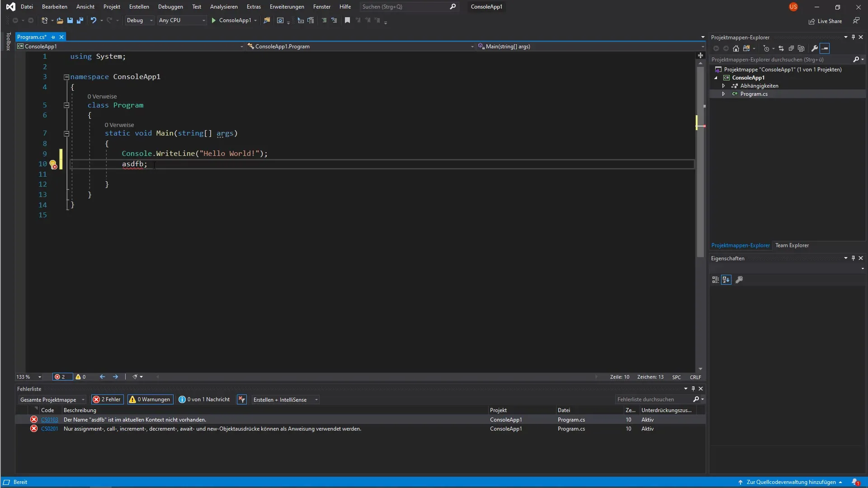The width and height of the screenshot is (868, 488).
Task: Toggle auto-hide pin of Fehlerliste
Action: coord(693,389)
